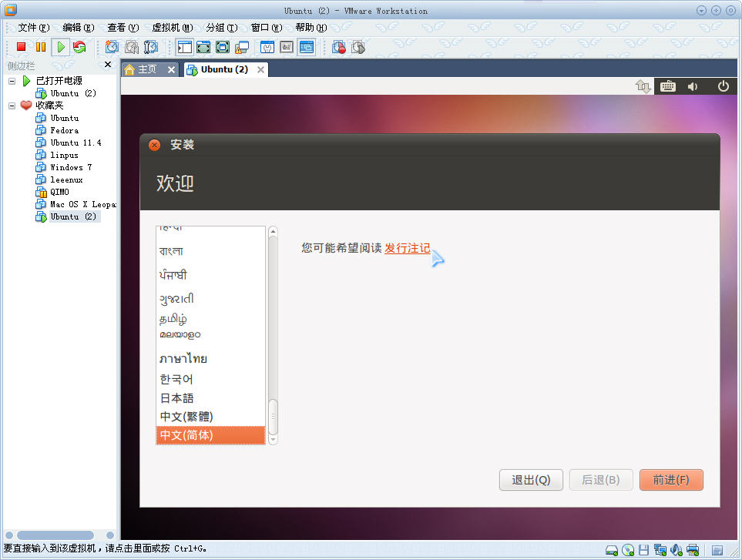The width and height of the screenshot is (742, 560).
Task: Click the floppy drive status bar icon
Action: 643,550
